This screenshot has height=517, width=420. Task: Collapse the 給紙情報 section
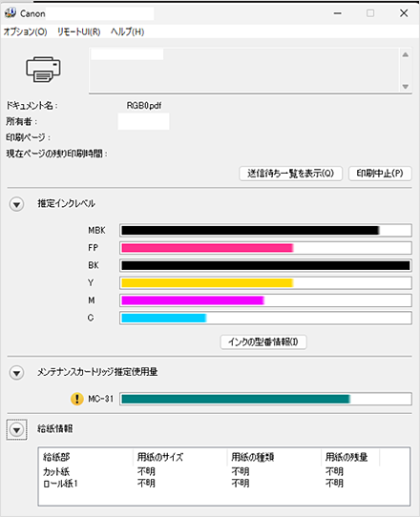click(x=16, y=429)
